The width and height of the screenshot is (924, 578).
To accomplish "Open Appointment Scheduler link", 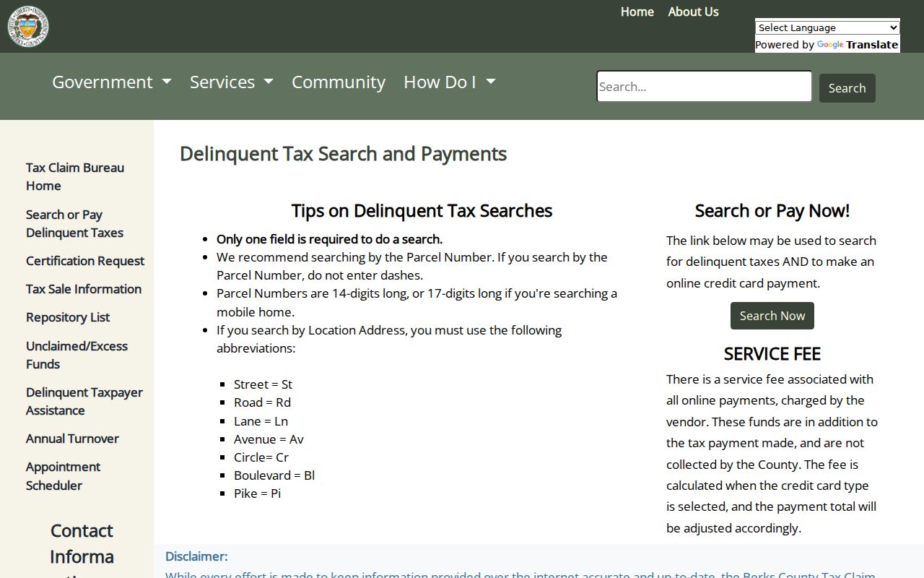I will (63, 476).
